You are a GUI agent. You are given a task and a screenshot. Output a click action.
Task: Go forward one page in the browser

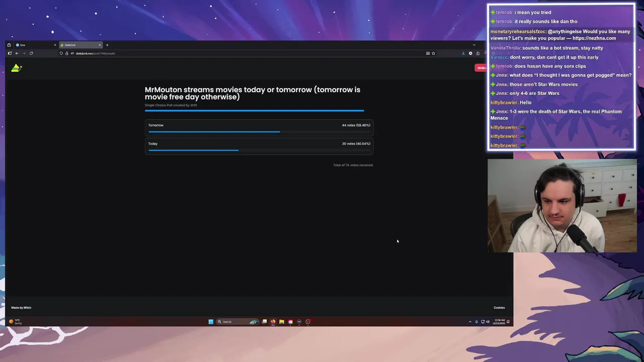point(24,53)
